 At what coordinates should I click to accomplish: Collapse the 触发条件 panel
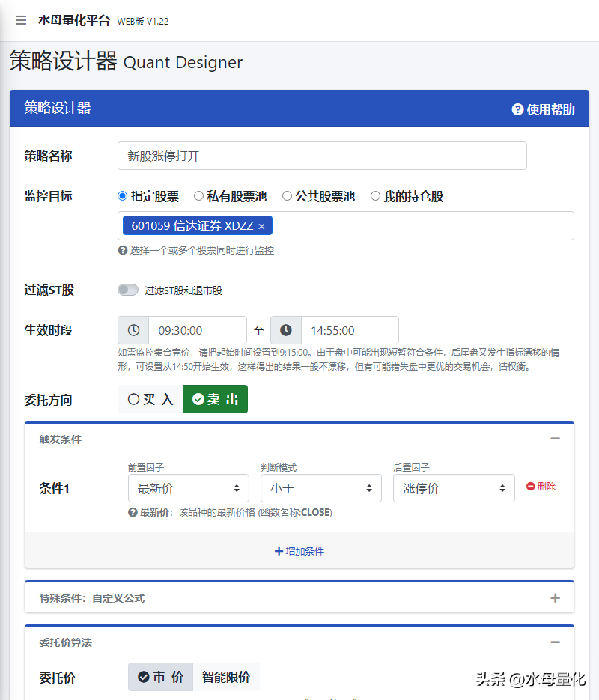click(555, 439)
